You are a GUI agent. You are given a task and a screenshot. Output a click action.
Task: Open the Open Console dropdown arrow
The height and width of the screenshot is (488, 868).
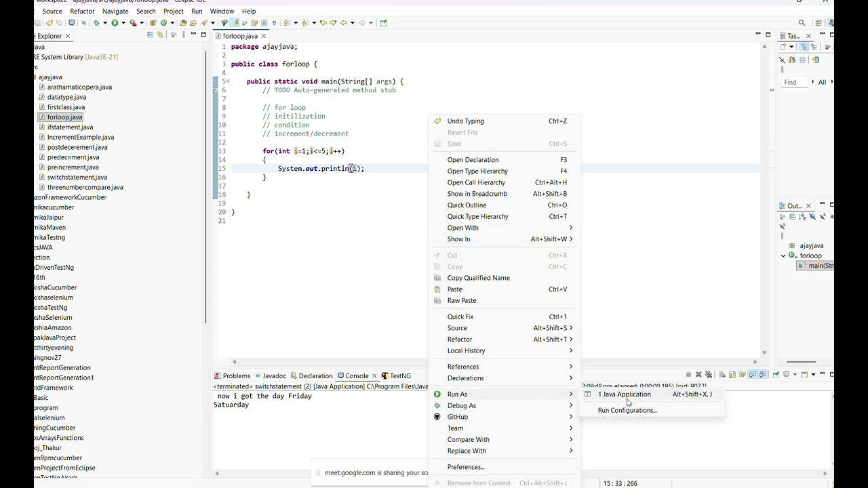tap(813, 374)
